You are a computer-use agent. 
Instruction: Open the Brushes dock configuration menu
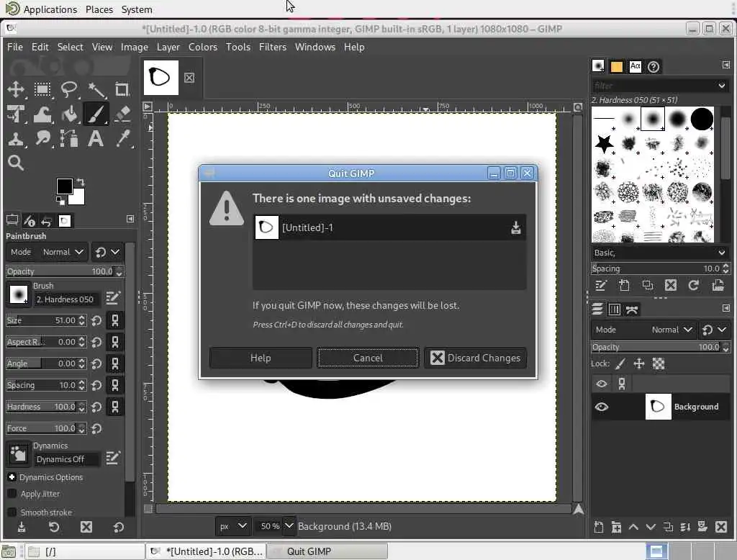click(725, 64)
